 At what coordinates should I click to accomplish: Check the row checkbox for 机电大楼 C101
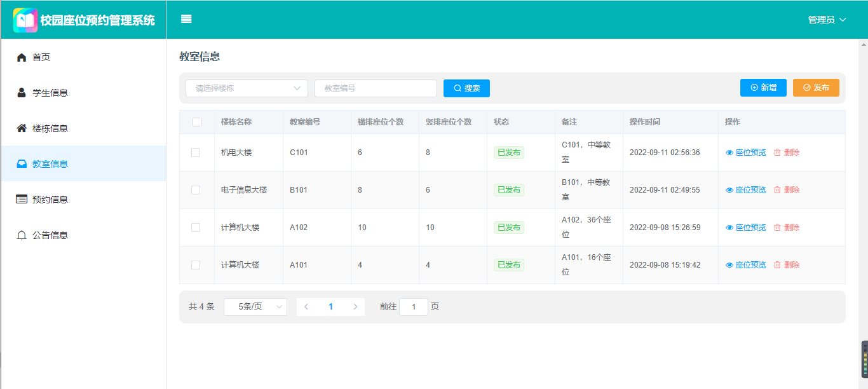[196, 153]
